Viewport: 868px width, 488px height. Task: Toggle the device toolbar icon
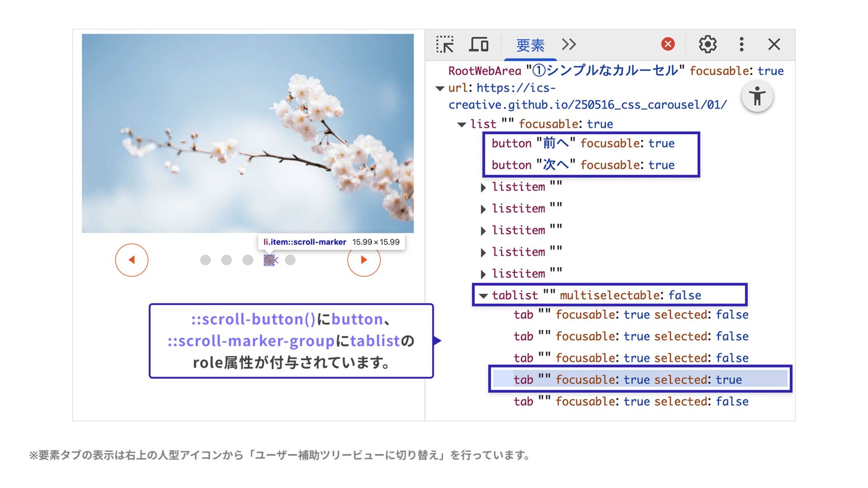pyautogui.click(x=479, y=45)
